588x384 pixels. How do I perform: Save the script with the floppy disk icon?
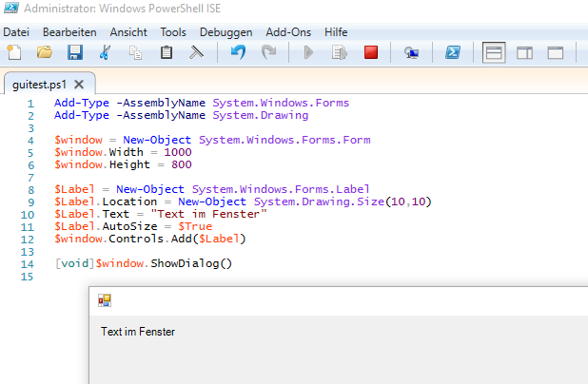point(74,53)
